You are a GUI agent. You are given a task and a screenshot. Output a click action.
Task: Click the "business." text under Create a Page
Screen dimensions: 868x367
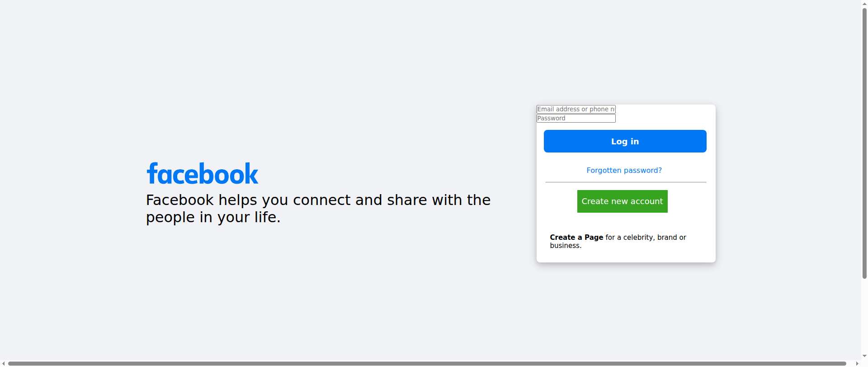(x=566, y=246)
